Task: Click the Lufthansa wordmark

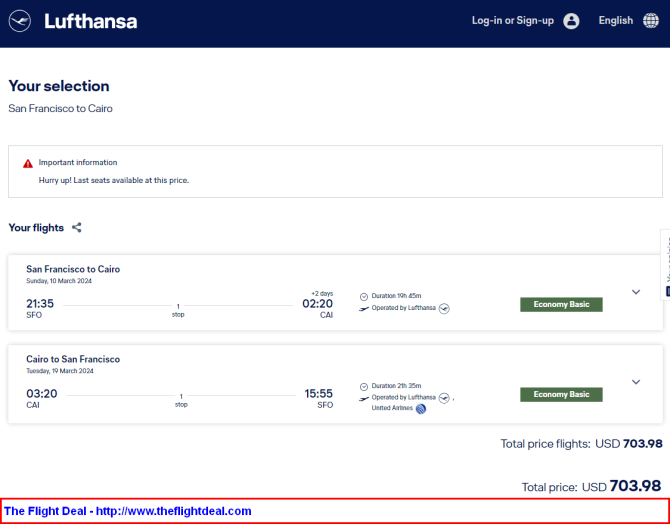Action: [x=91, y=21]
